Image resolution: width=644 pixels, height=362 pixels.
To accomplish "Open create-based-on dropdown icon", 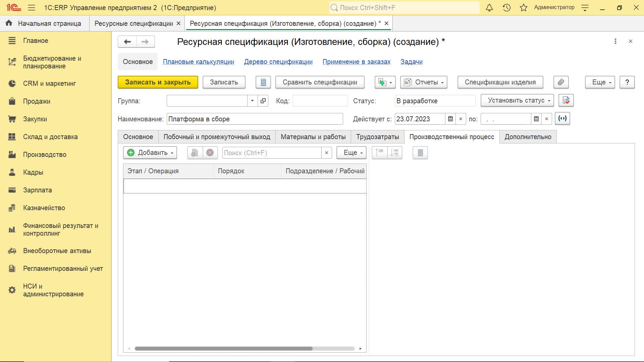I will tap(385, 82).
